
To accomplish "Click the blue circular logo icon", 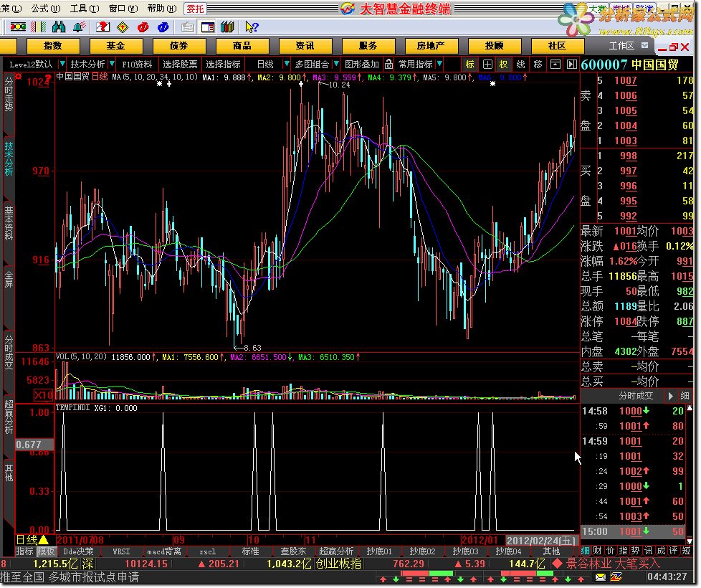I will 163,27.
